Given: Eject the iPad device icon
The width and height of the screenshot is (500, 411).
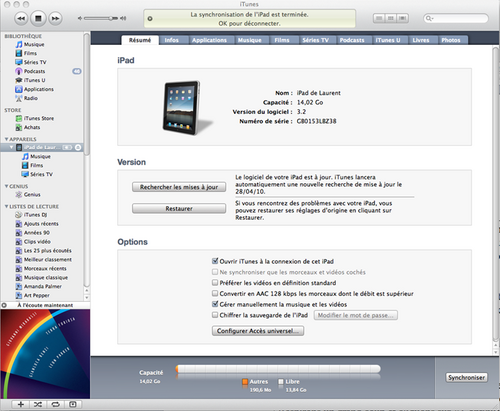Looking at the screenshot, I should (78, 147).
